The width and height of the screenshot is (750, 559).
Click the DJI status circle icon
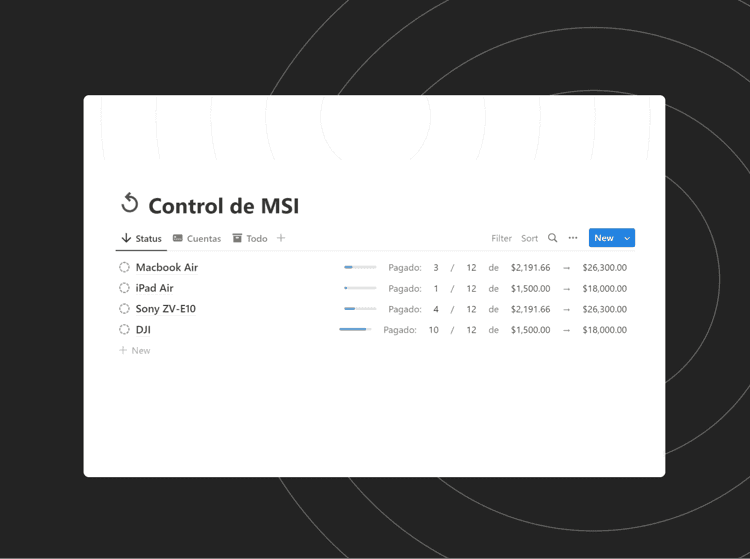point(124,329)
